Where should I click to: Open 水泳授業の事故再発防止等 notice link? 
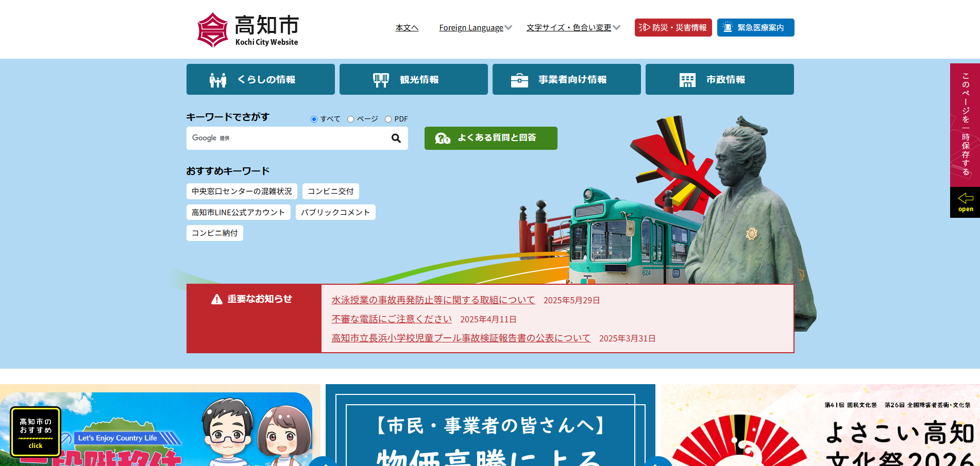pos(433,300)
